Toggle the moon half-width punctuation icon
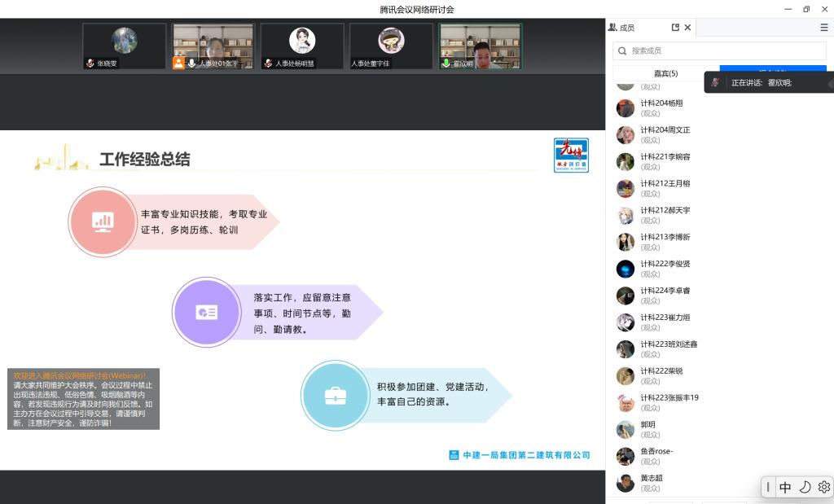 click(805, 487)
